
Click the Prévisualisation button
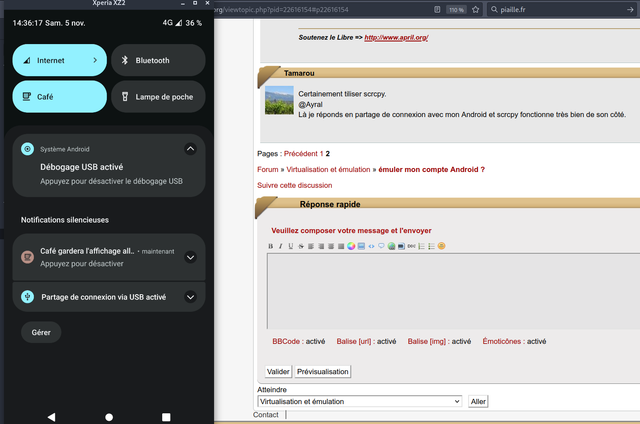point(322,372)
